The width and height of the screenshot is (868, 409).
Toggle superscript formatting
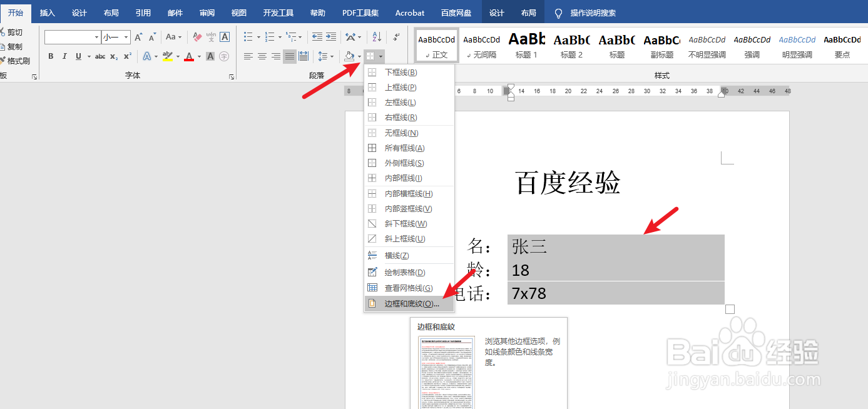point(127,56)
